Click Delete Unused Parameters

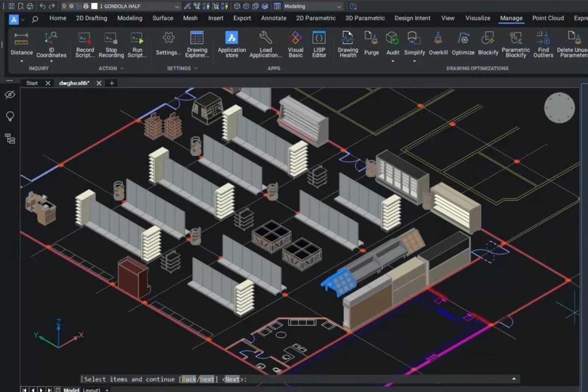click(572, 45)
